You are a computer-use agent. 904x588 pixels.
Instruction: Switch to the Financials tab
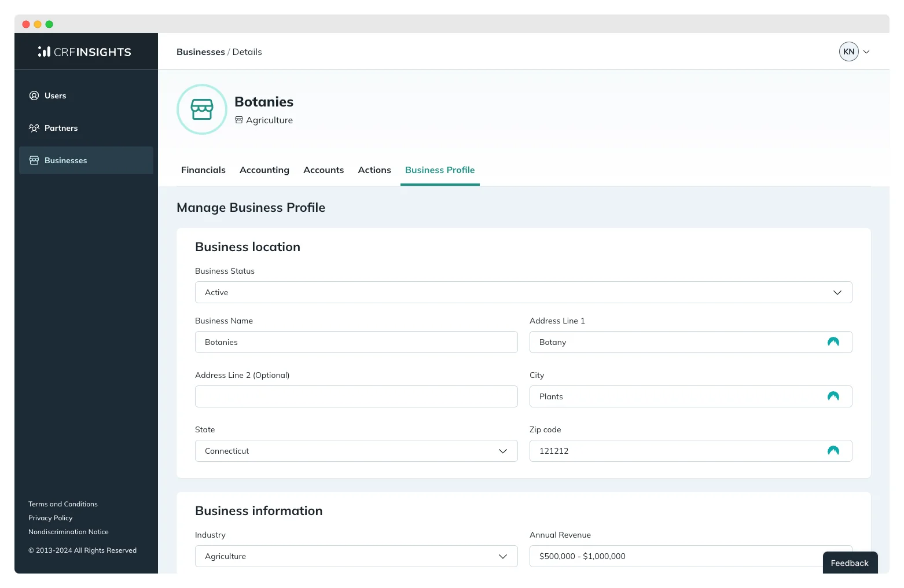coord(203,170)
